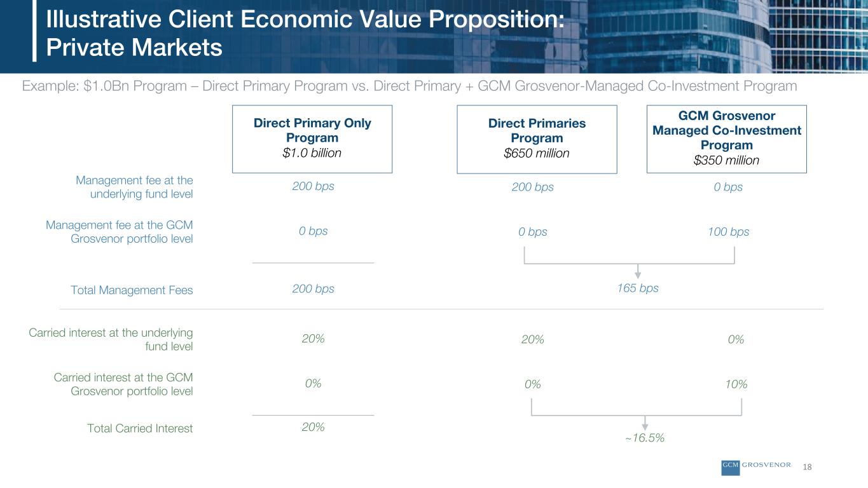Click Management fee at GCM Grosvenor portfolio level label

120,232
